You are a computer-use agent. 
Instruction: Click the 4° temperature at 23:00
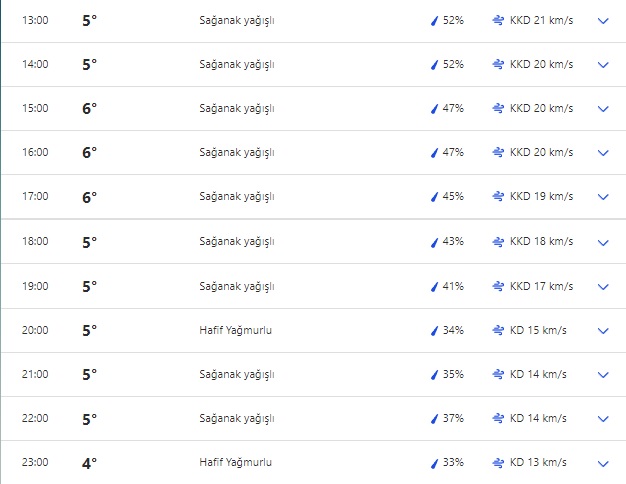click(90, 463)
